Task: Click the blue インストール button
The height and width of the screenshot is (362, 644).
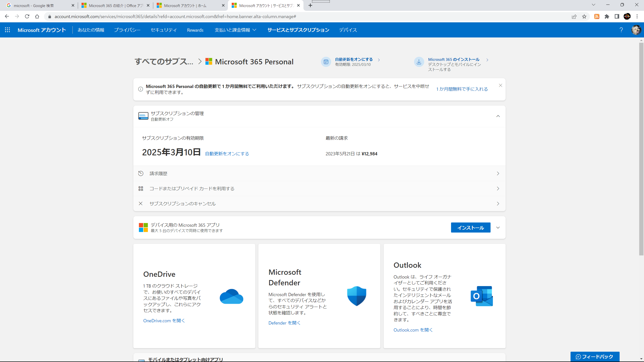Action: click(470, 228)
